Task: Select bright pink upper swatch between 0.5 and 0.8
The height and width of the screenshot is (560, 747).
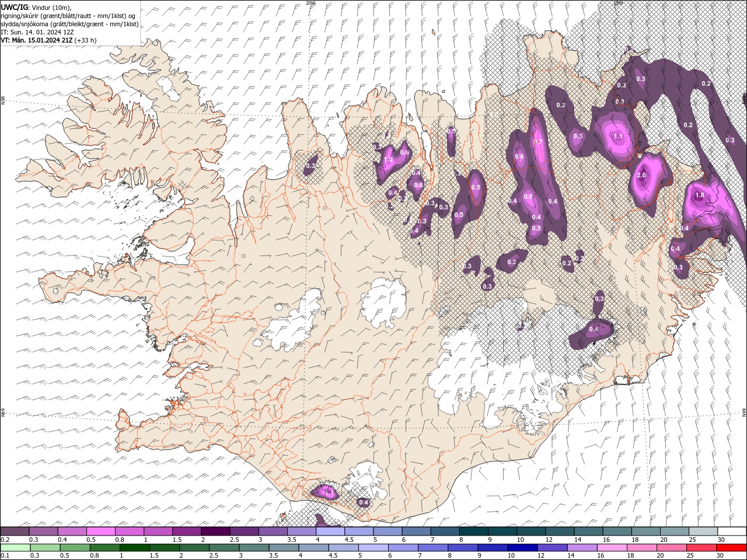Action: (101, 531)
